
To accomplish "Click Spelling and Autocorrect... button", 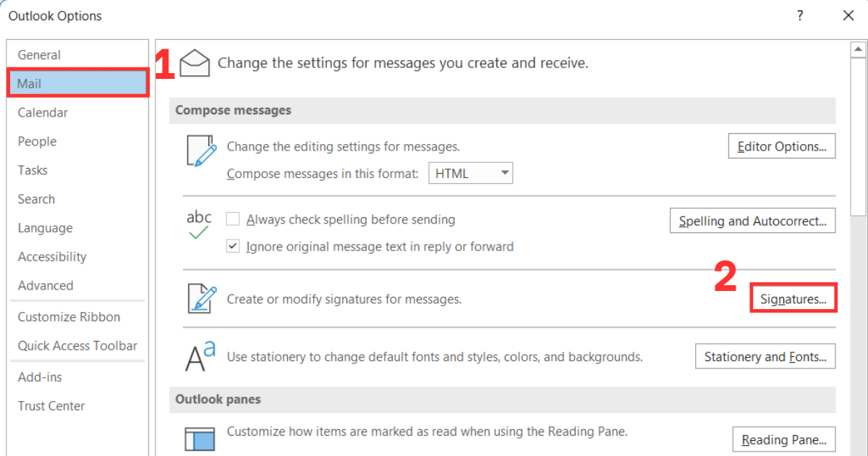I will click(x=752, y=221).
